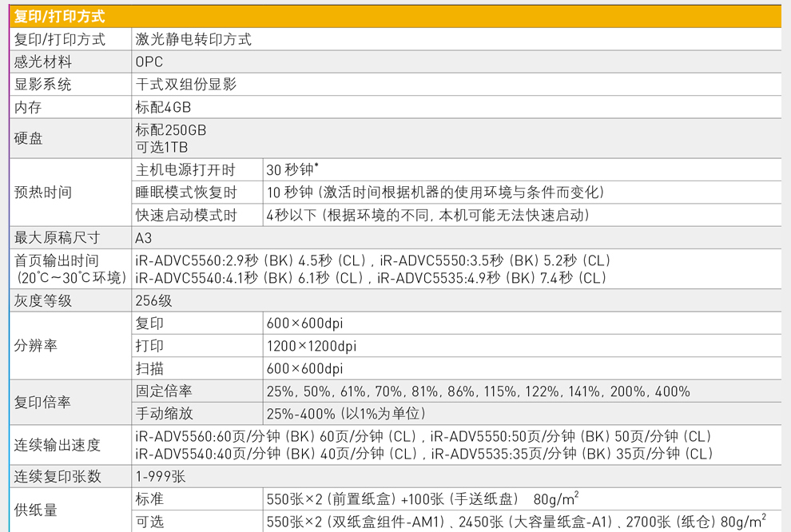Select the value 激光静电转印方式
The width and height of the screenshot is (791, 532).
tap(193, 39)
